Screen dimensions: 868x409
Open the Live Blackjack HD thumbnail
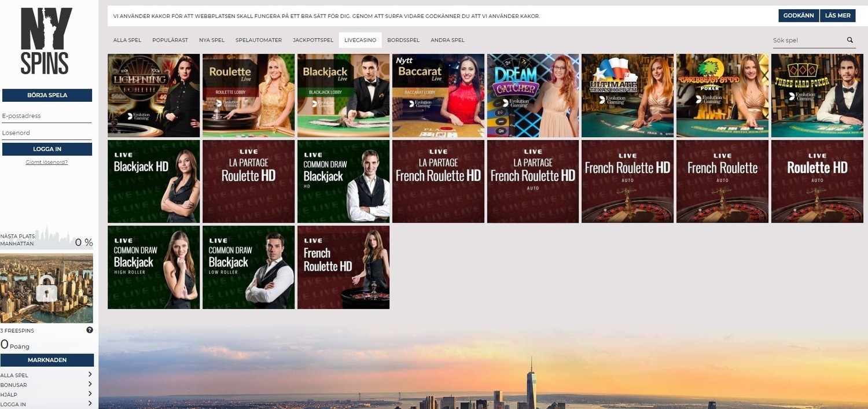click(x=154, y=182)
